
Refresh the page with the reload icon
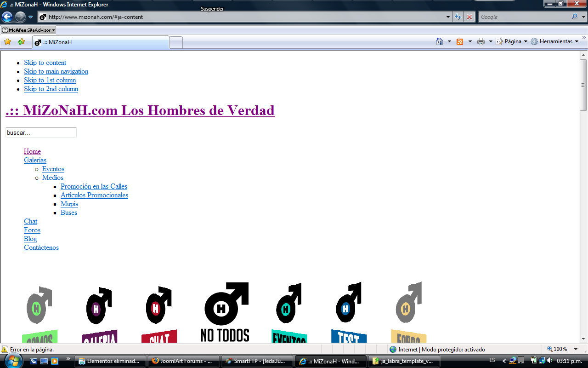(x=458, y=17)
